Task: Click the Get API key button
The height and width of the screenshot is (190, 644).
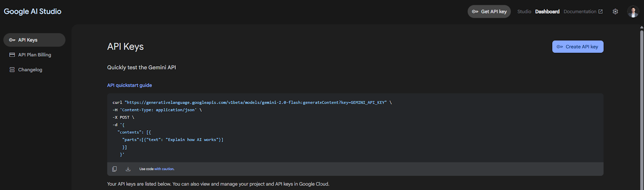Action: click(489, 12)
